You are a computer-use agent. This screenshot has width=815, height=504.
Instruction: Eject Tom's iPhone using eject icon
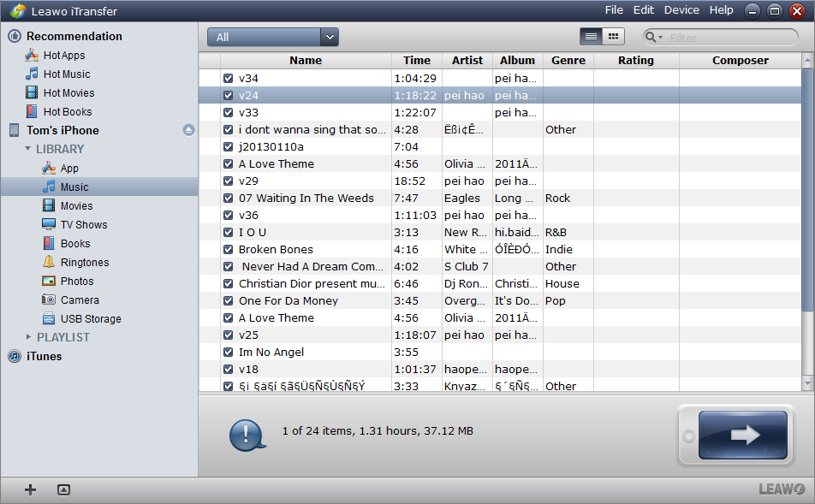(x=188, y=130)
